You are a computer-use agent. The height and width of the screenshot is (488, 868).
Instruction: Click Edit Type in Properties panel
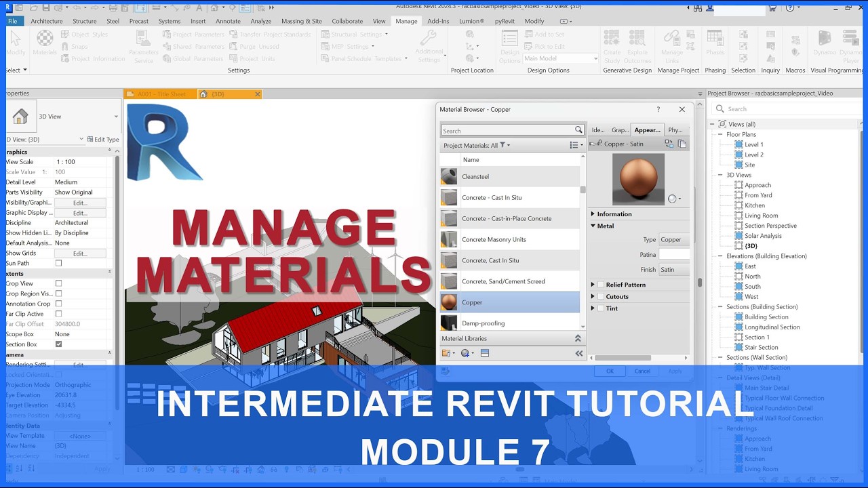[103, 140]
